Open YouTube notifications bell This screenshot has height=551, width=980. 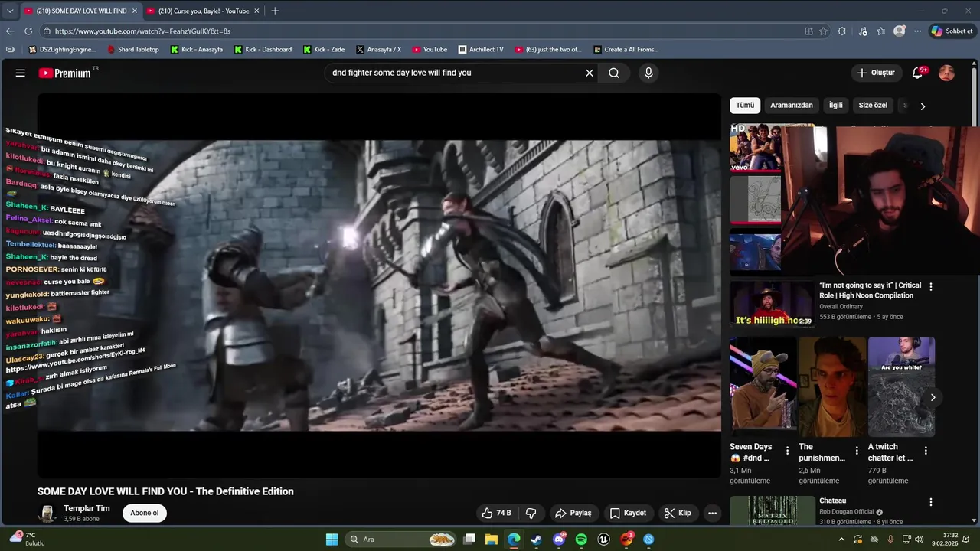(x=917, y=73)
